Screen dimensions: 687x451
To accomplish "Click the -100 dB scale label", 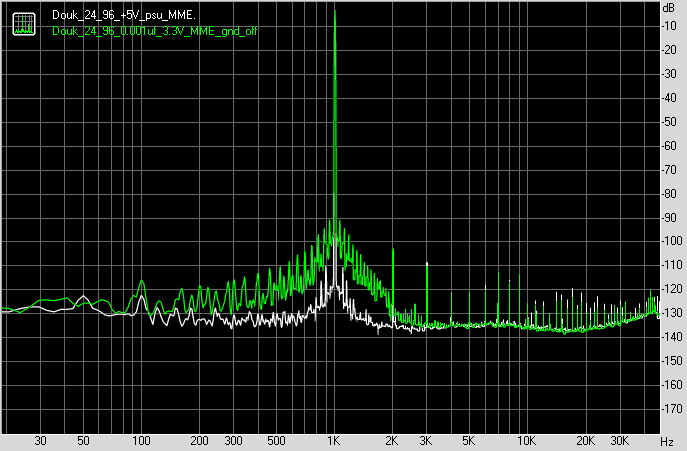I will (x=672, y=241).
